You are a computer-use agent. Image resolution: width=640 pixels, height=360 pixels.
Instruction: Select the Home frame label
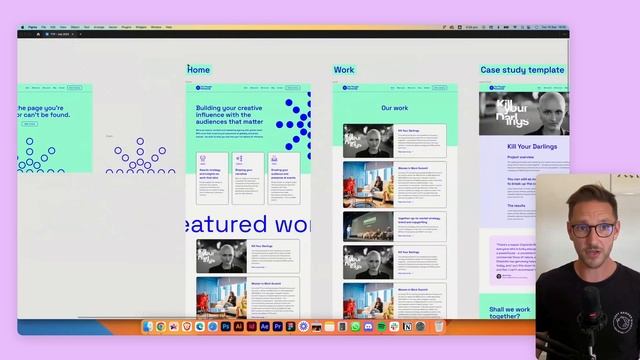pyautogui.click(x=199, y=70)
